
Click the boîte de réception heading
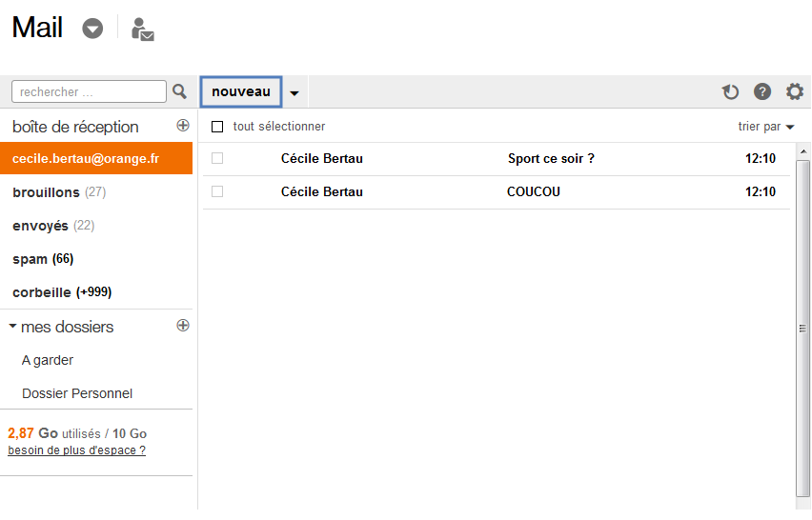[75, 127]
